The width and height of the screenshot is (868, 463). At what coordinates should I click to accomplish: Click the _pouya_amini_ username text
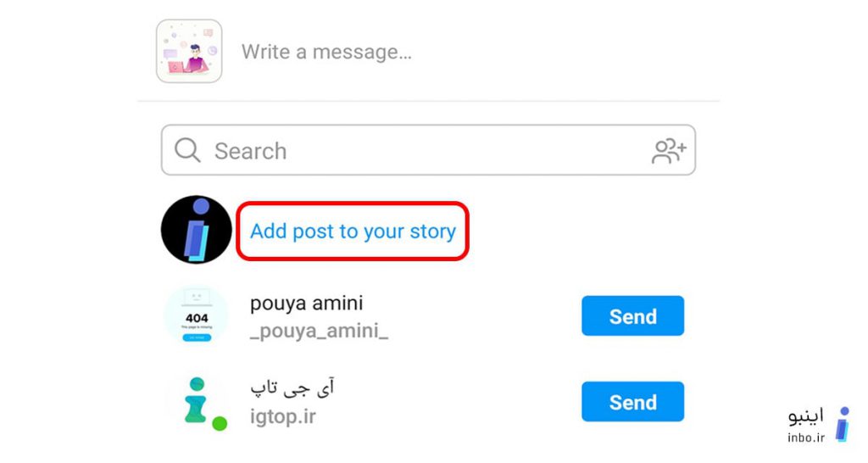coord(319,332)
